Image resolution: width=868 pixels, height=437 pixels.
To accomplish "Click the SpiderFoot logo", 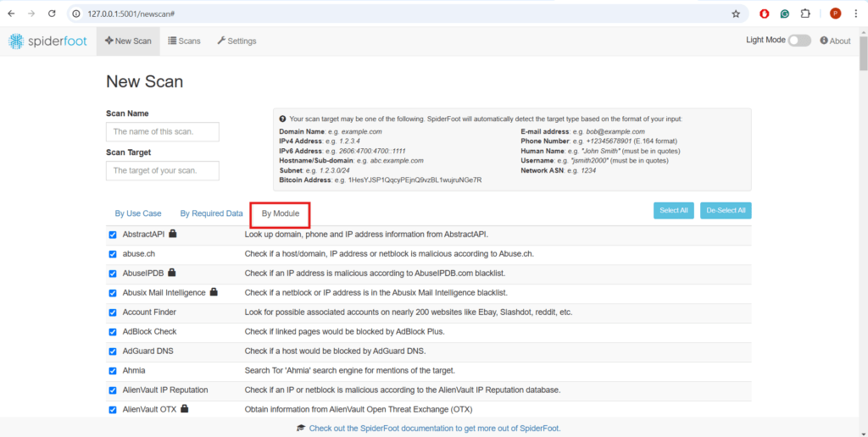I will point(47,41).
